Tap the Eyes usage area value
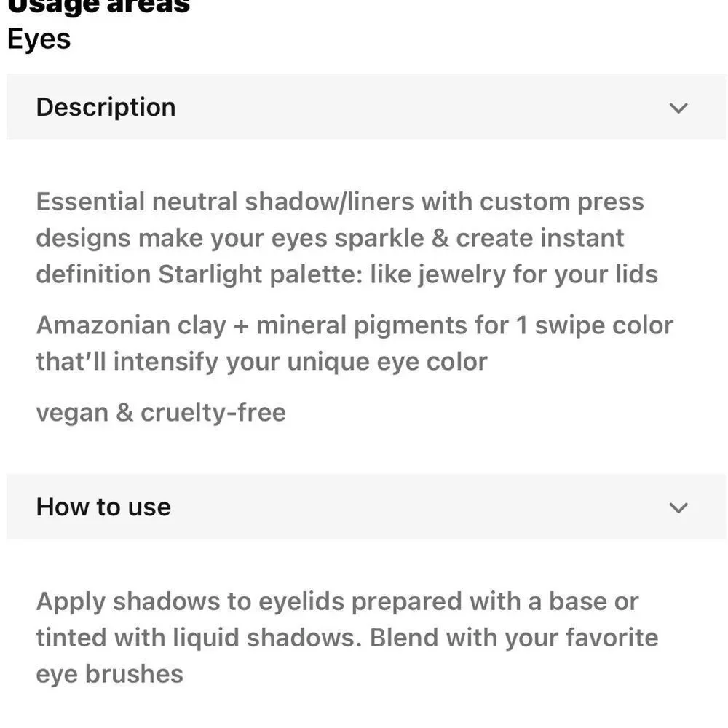Screen dimensions: 728x728 pos(39,39)
